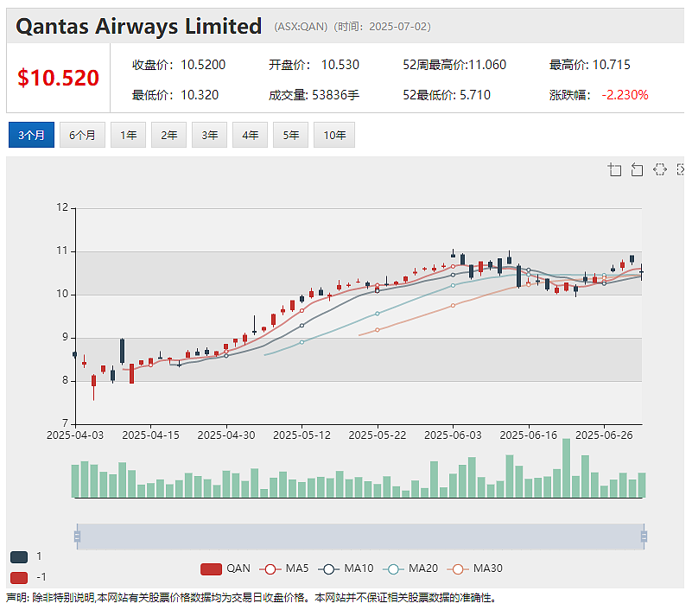
Task: Switch to the 3年 range tab
Action: pyautogui.click(x=209, y=135)
